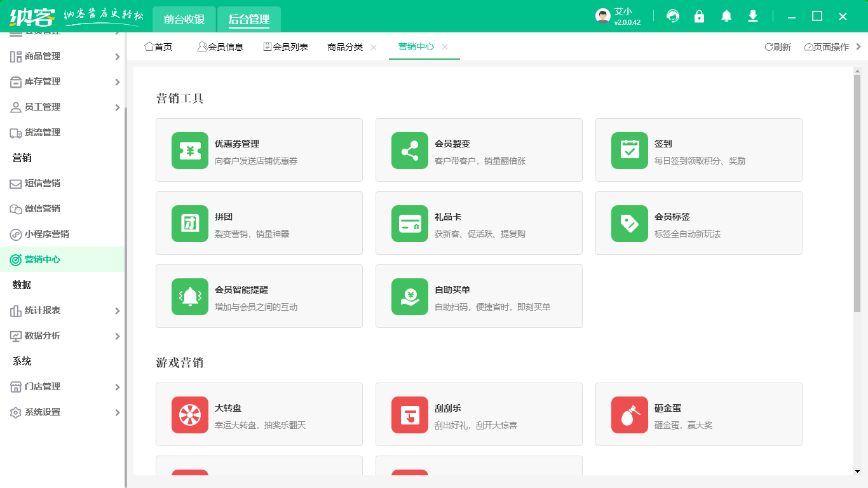868x488 pixels.
Task: Select the 会员裂变 share icon
Action: 409,150
